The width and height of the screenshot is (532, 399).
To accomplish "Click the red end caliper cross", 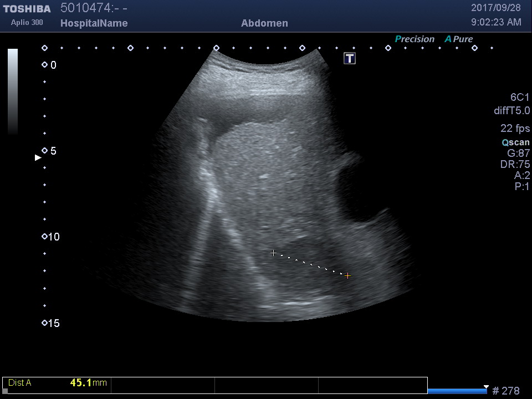I will 347,275.
